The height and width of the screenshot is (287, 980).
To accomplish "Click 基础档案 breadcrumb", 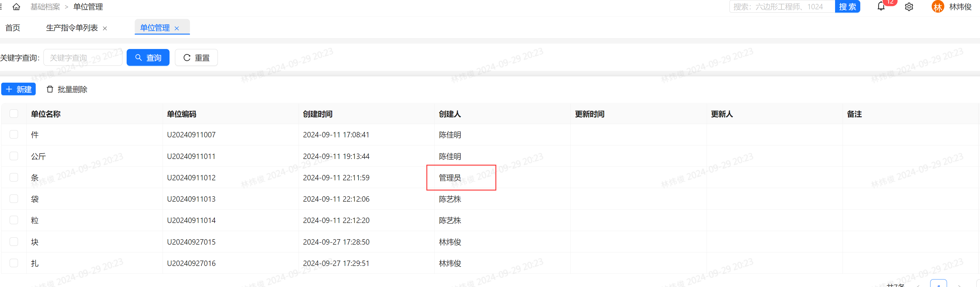I will click(x=45, y=7).
